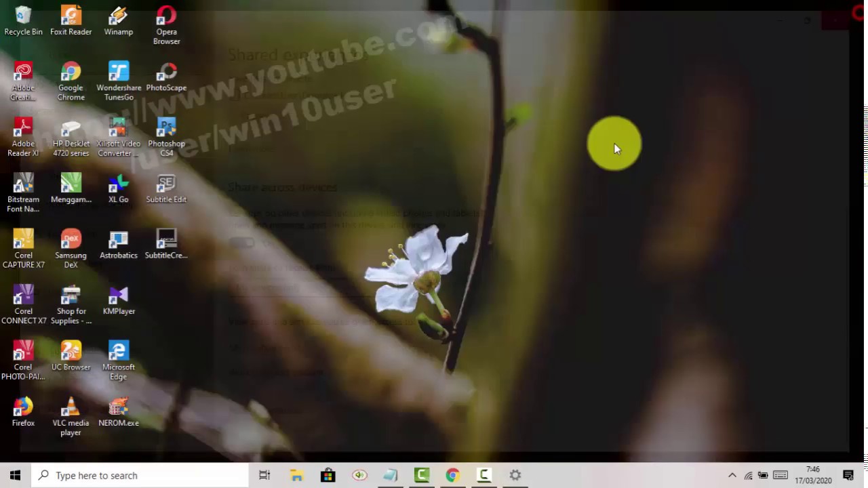Open Microsoft Store from the taskbar
The image size is (868, 488).
coord(328,475)
